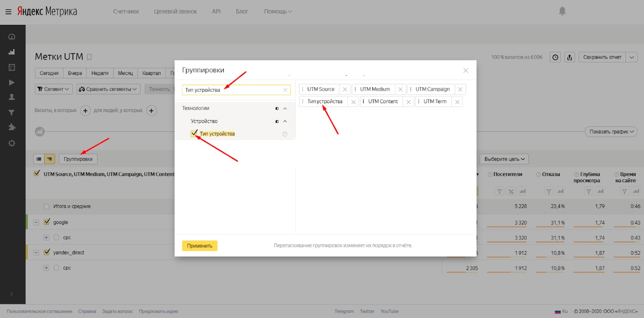This screenshot has width=644, height=318.
Task: Open the visitors person icon in sidebar
Action: 12,97
